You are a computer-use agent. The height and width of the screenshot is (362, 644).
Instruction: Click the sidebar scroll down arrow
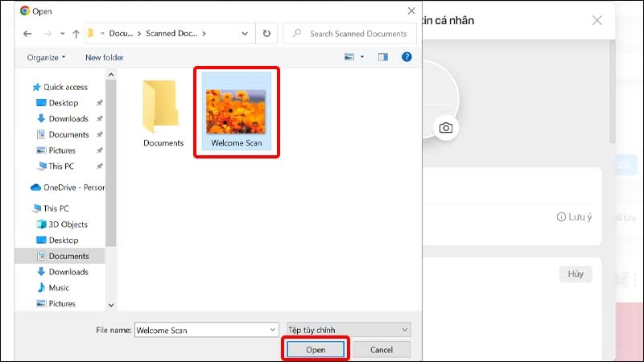point(111,305)
